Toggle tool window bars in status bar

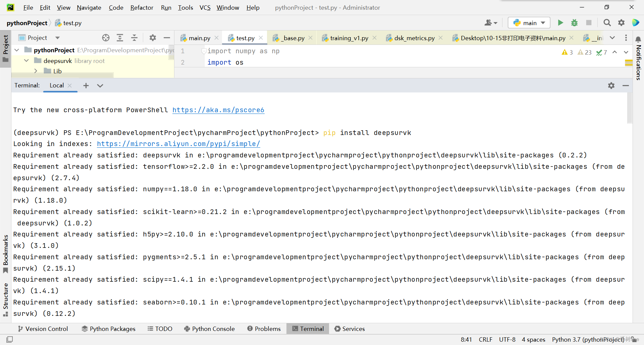pyautogui.click(x=10, y=339)
